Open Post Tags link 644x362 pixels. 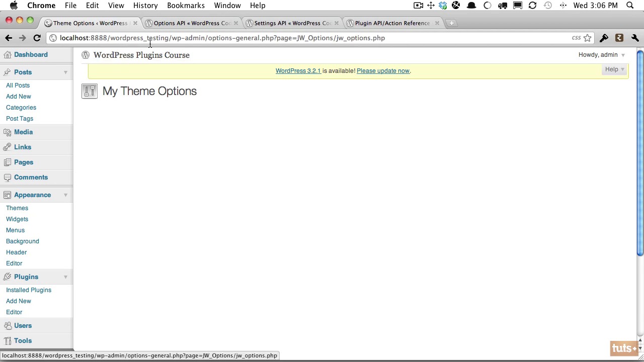20,119
